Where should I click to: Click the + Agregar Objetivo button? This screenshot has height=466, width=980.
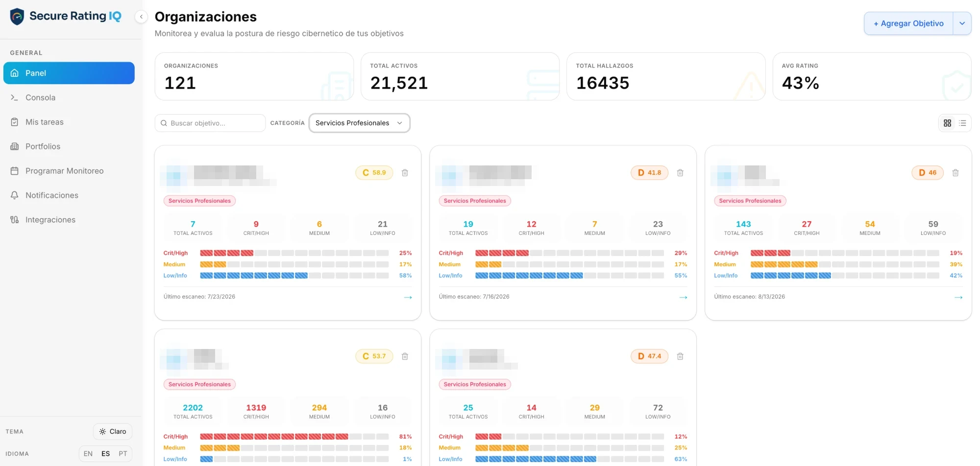tap(908, 23)
